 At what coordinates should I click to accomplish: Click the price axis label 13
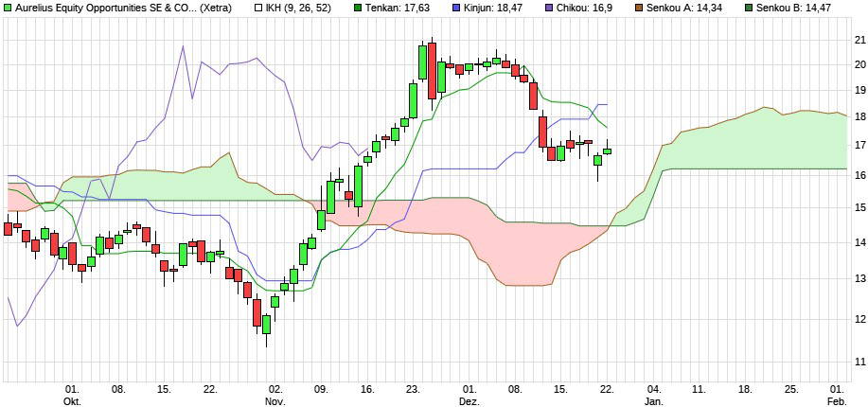860,278
